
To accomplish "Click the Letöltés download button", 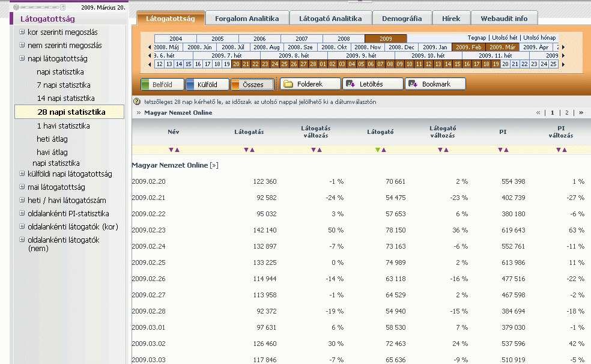I will 373,84.
